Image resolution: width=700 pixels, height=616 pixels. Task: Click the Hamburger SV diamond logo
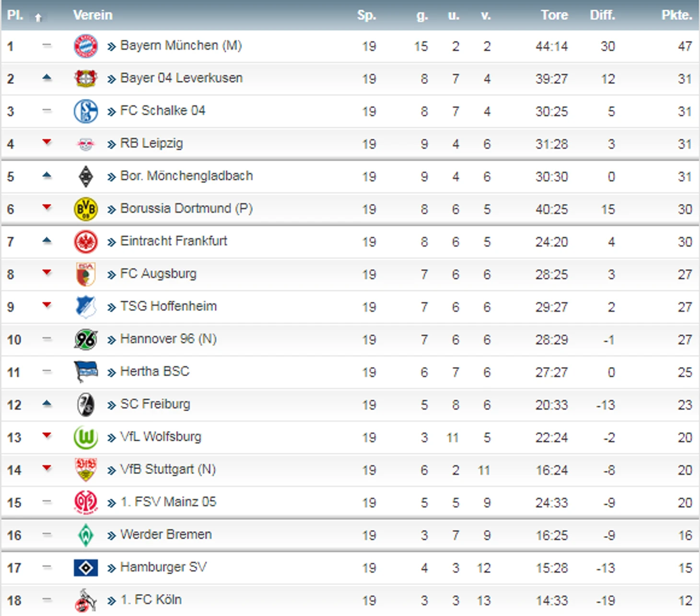point(86,568)
